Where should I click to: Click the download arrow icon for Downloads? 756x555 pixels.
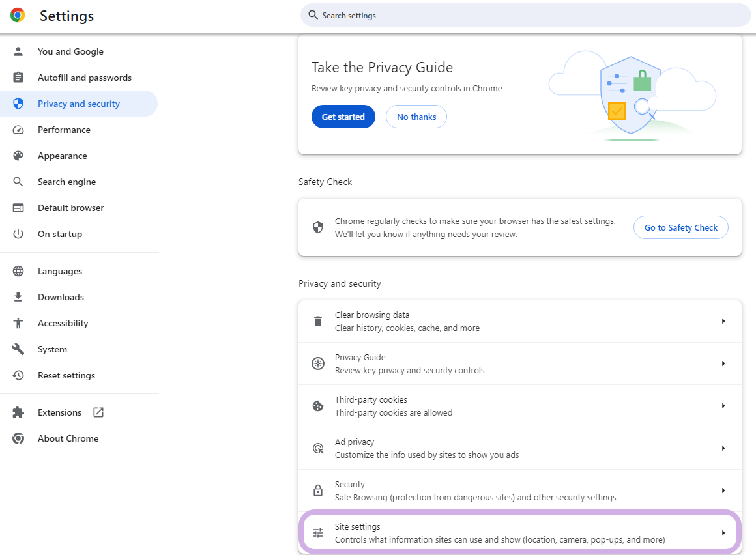coord(18,297)
